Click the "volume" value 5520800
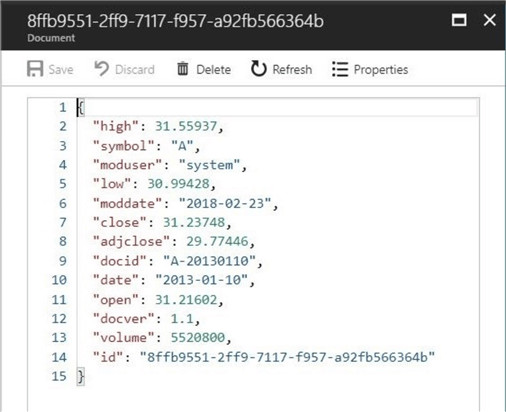 (x=198, y=338)
